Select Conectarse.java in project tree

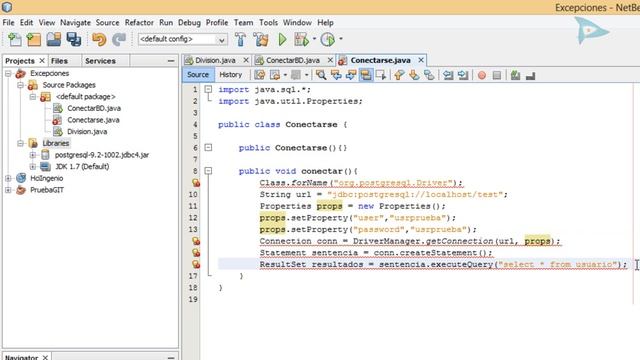point(93,120)
